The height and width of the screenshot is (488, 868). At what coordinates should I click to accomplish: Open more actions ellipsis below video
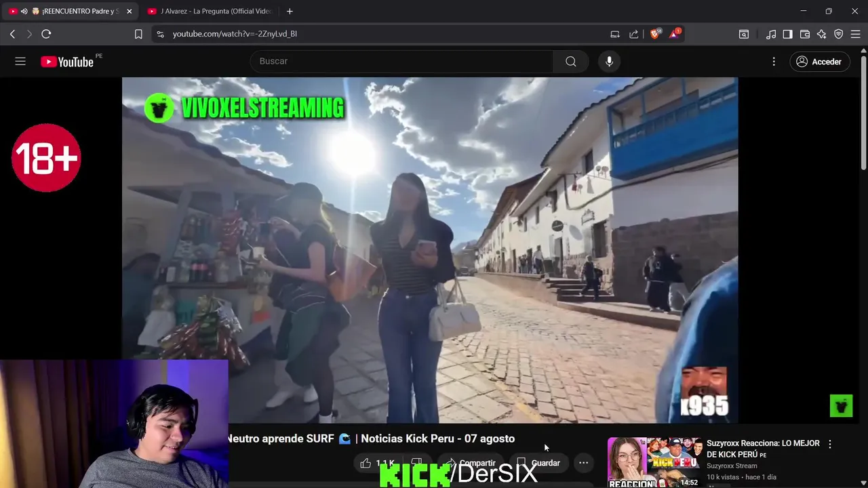(x=583, y=463)
